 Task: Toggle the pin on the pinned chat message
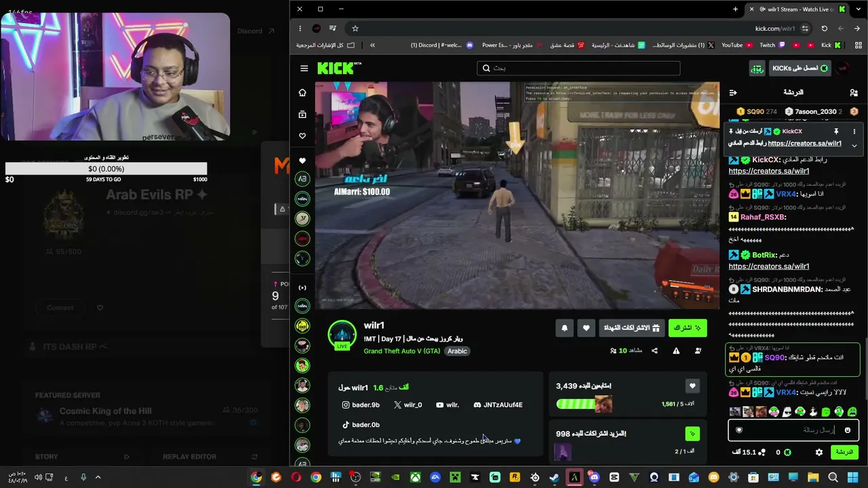(836, 131)
